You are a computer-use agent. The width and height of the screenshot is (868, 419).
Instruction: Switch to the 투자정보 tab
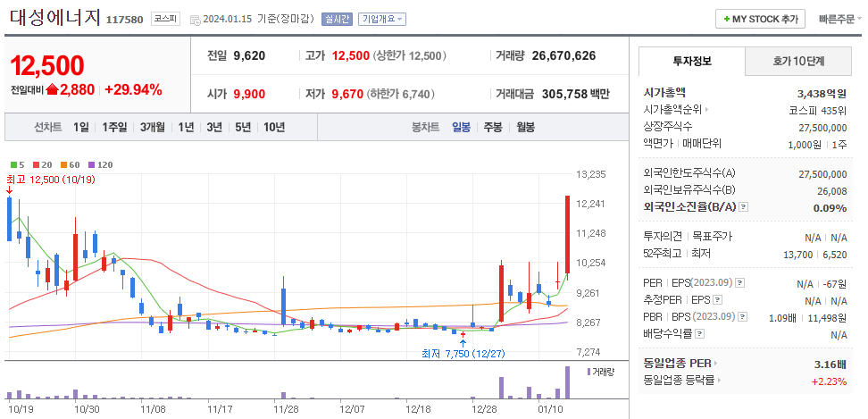(x=692, y=61)
